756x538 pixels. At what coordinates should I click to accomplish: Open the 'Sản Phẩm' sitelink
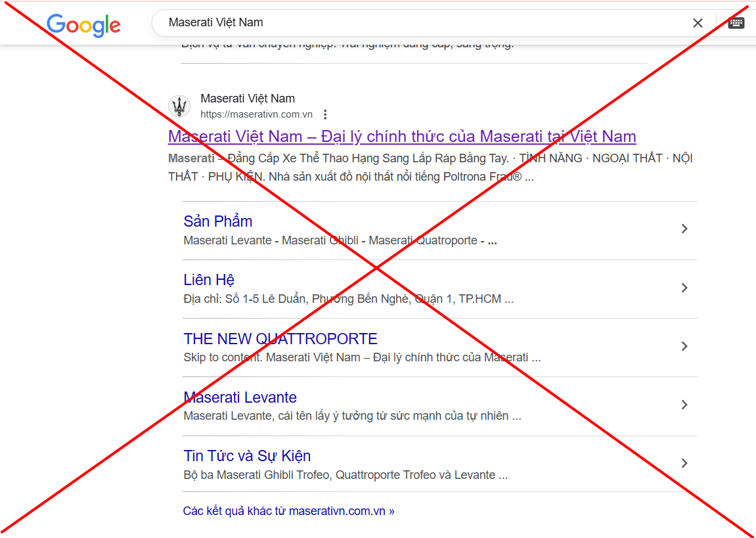[218, 221]
